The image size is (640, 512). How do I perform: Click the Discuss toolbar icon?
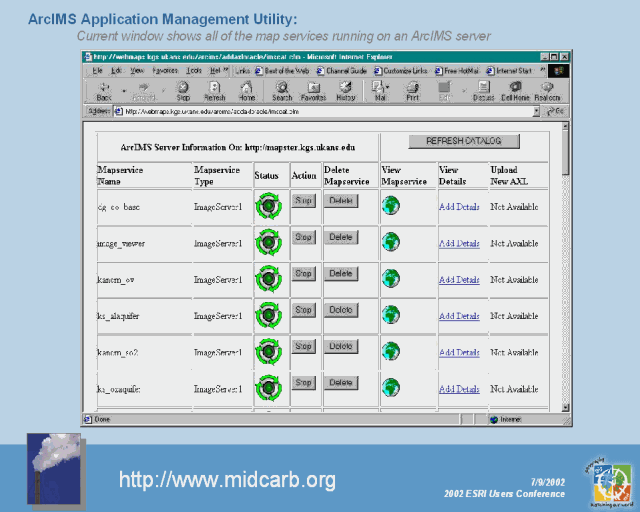(x=483, y=91)
